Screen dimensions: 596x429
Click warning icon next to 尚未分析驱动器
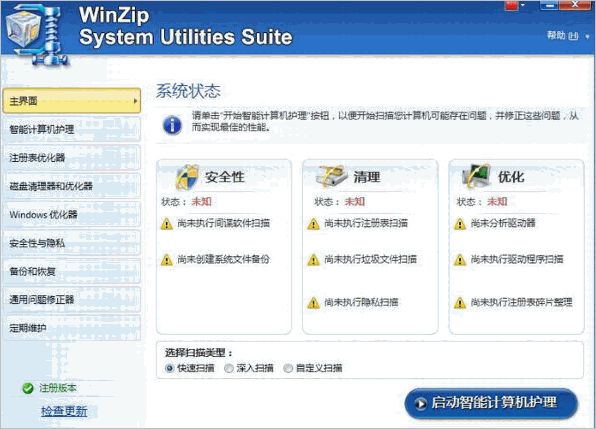tap(460, 223)
